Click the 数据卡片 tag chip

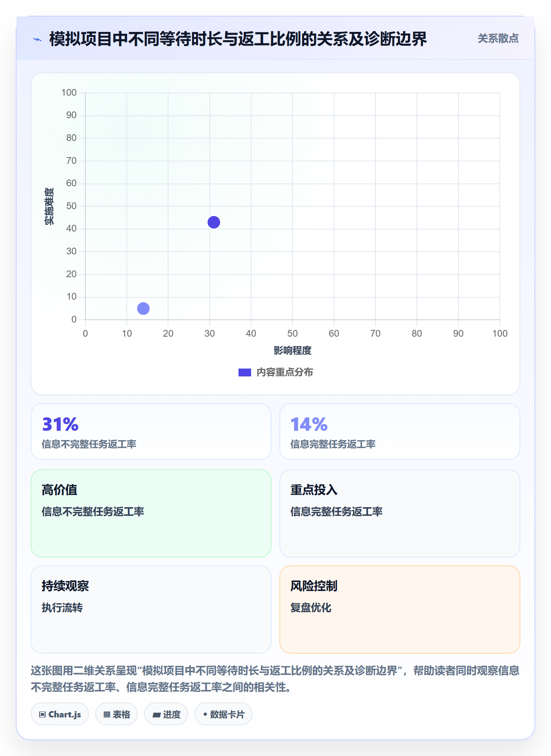pyautogui.click(x=224, y=714)
